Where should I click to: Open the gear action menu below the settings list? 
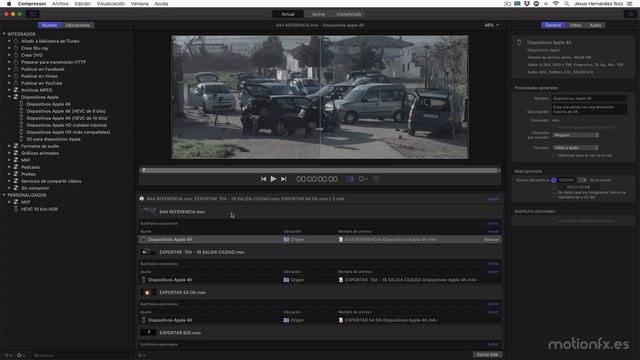point(20,356)
